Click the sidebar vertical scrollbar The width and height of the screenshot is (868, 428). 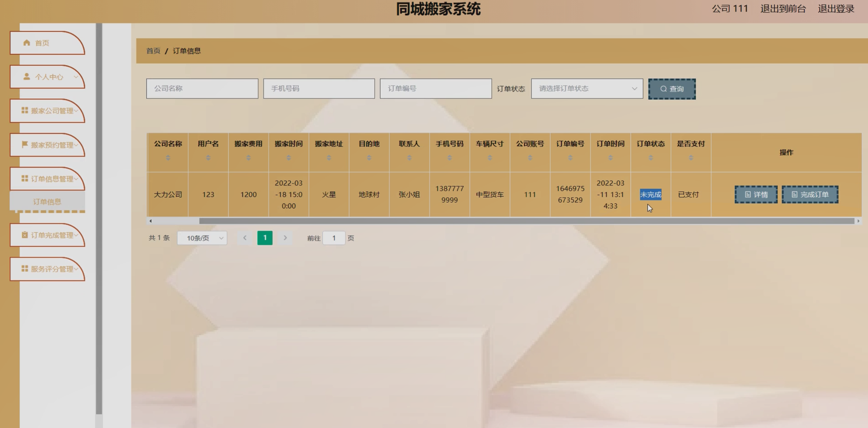click(99, 219)
